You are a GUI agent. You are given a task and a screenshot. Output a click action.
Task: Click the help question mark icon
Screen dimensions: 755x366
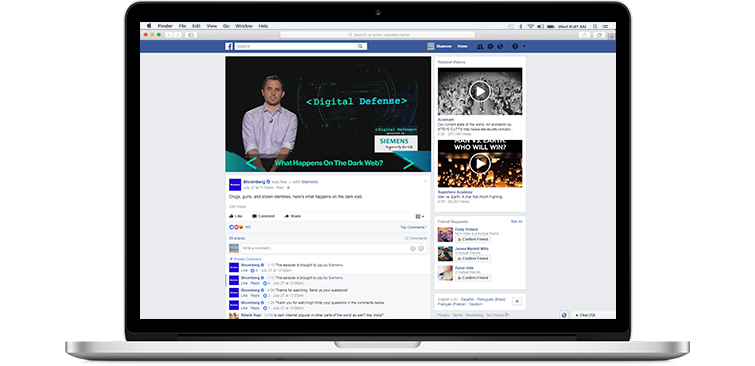tap(515, 46)
